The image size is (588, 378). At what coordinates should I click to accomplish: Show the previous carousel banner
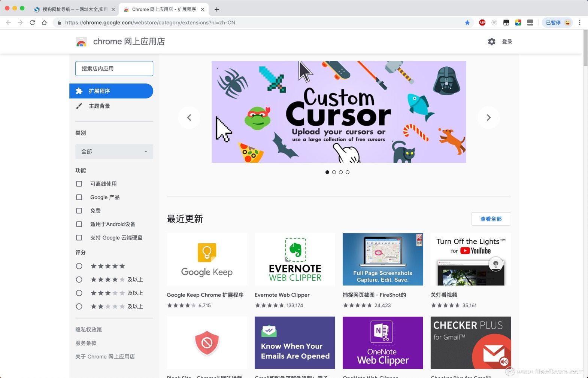189,118
